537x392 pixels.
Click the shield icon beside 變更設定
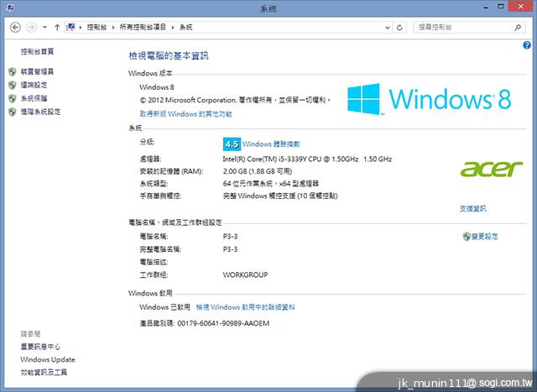click(x=467, y=237)
